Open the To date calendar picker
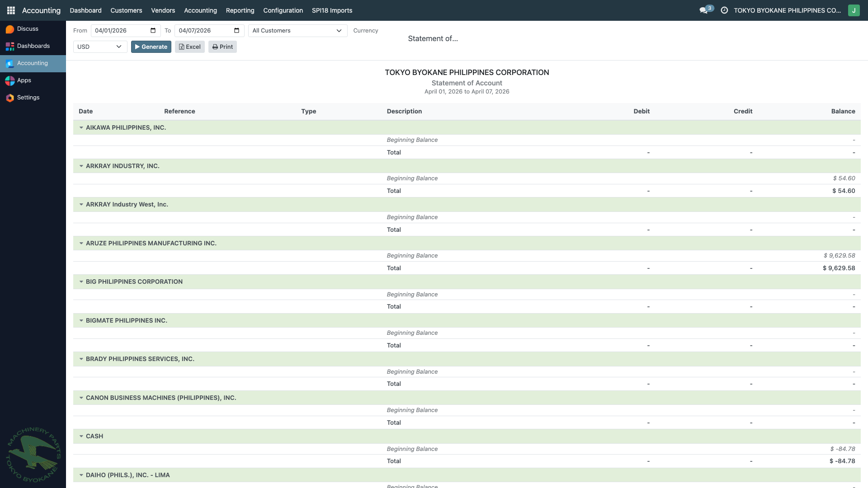The height and width of the screenshot is (488, 868). 236,31
